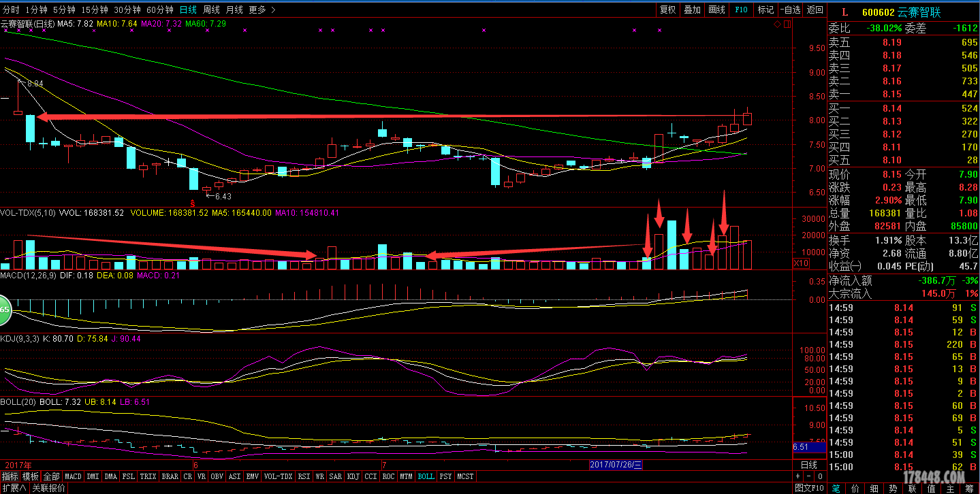
Task: Select the VOL-TDX indicator tab
Action: (x=279, y=476)
